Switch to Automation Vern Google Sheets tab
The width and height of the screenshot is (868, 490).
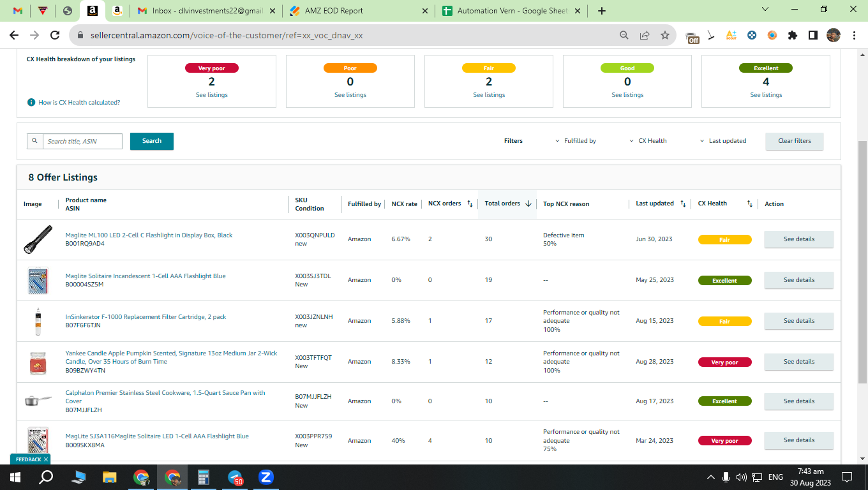point(511,11)
